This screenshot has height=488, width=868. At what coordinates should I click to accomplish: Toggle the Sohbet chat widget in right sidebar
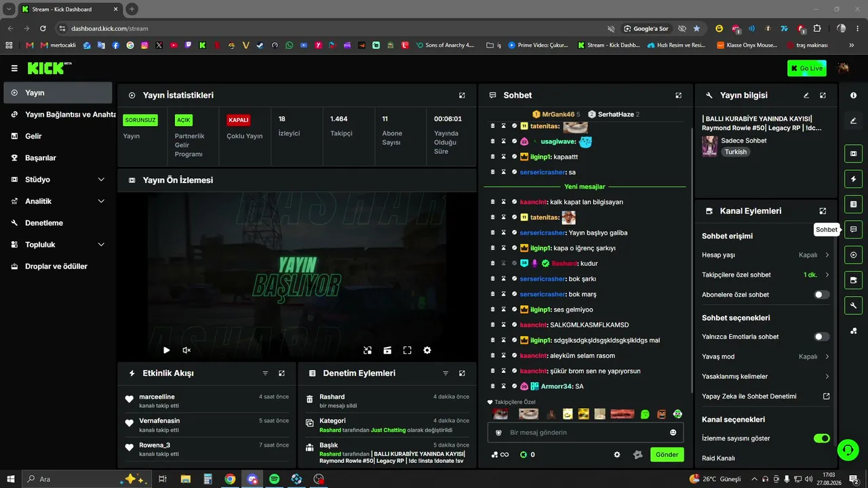pos(853,230)
